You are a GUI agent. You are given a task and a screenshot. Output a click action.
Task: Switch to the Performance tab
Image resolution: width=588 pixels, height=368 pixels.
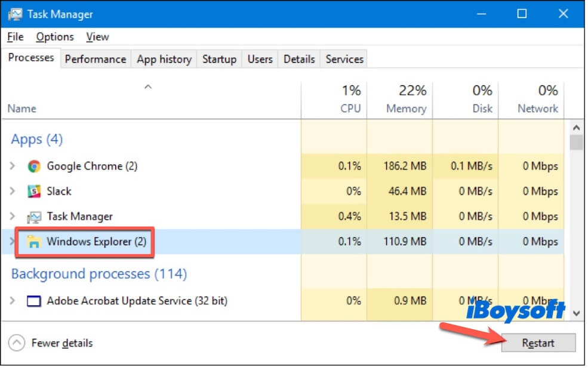click(96, 59)
